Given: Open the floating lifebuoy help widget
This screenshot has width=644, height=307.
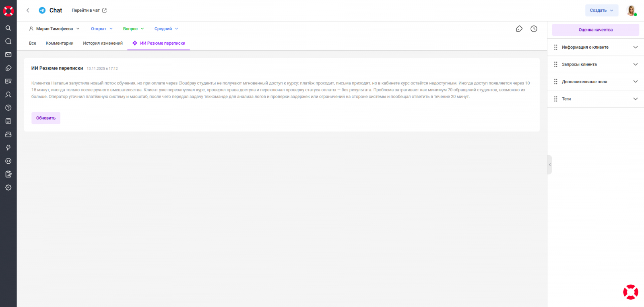Looking at the screenshot, I should coord(631,292).
